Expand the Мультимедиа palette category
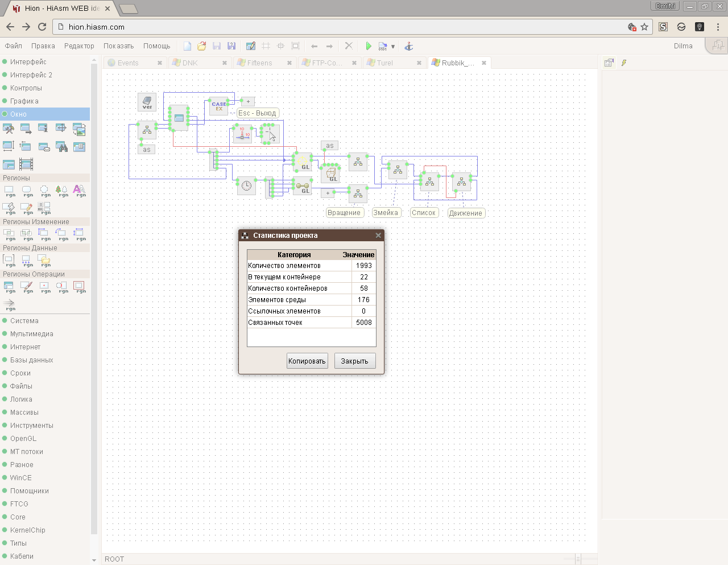The width and height of the screenshot is (728, 565). pos(31,334)
